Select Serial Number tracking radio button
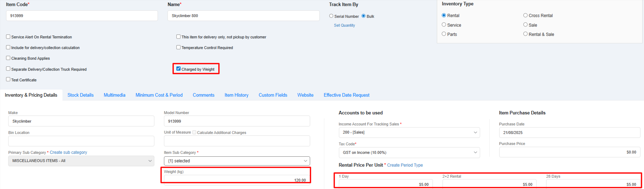The width and height of the screenshot is (644, 189). 331,16
